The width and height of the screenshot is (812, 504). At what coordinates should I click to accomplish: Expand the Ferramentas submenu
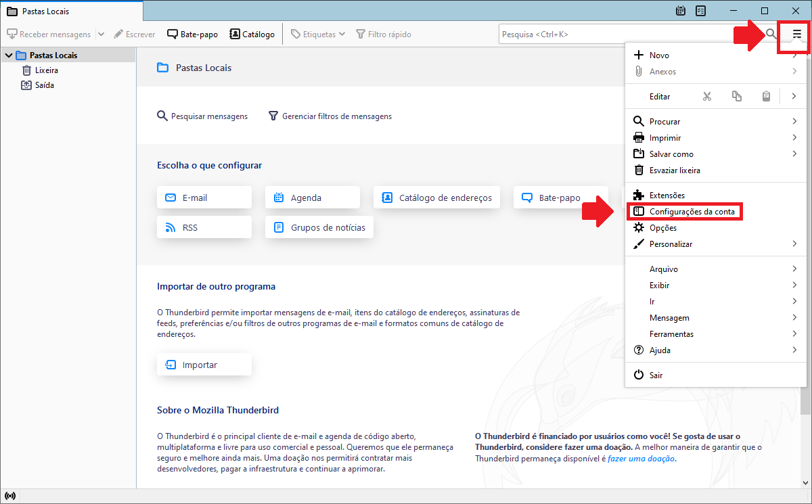(717, 334)
